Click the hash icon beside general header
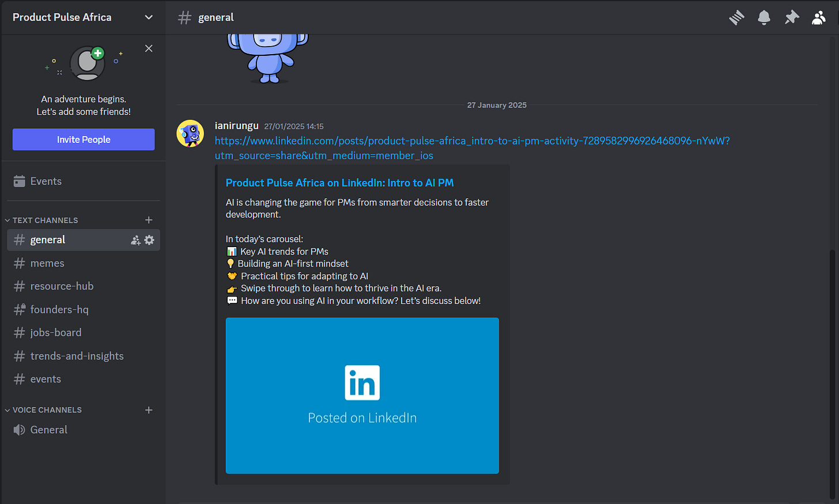The width and height of the screenshot is (839, 504). pyautogui.click(x=184, y=18)
